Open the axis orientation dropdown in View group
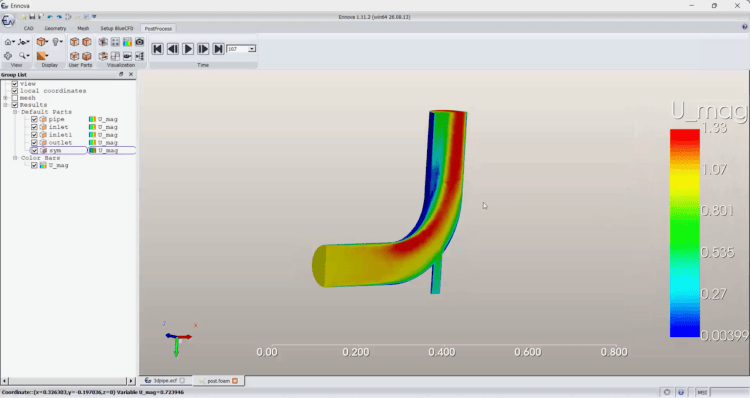The width and height of the screenshot is (750, 398). pyautogui.click(x=23, y=42)
